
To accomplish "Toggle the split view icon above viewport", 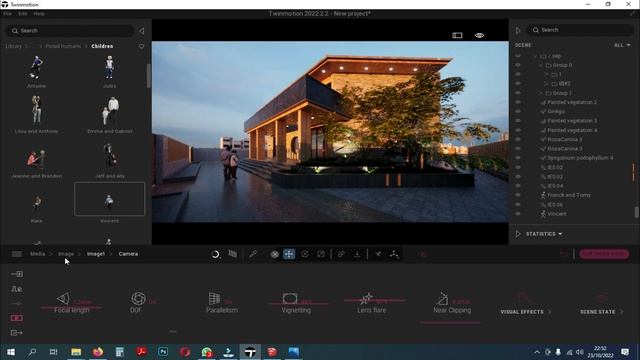I will click(x=457, y=35).
